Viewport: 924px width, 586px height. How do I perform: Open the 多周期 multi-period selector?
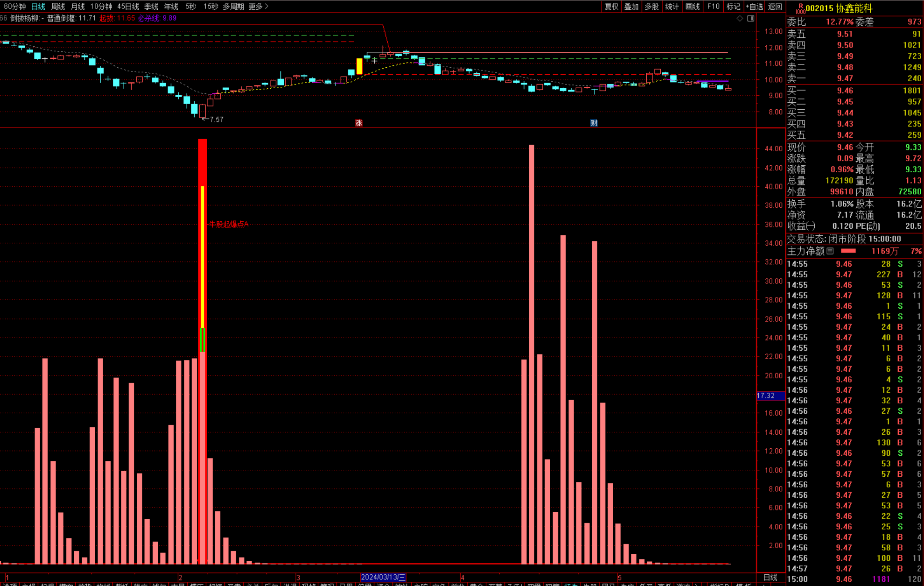233,6
